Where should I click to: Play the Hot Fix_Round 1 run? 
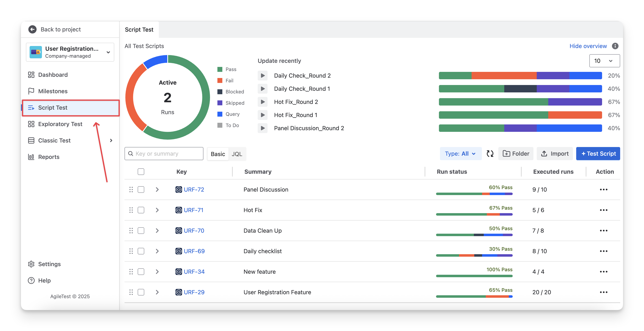coord(262,115)
